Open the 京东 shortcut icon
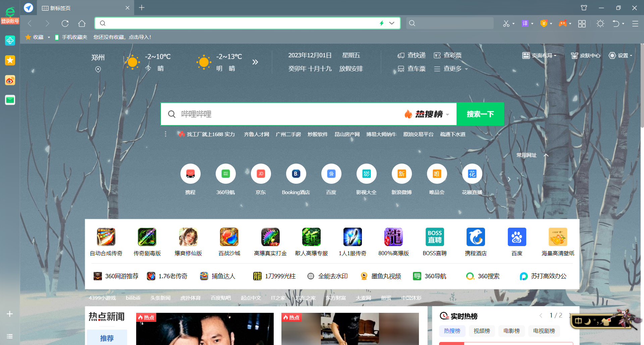 (261, 174)
